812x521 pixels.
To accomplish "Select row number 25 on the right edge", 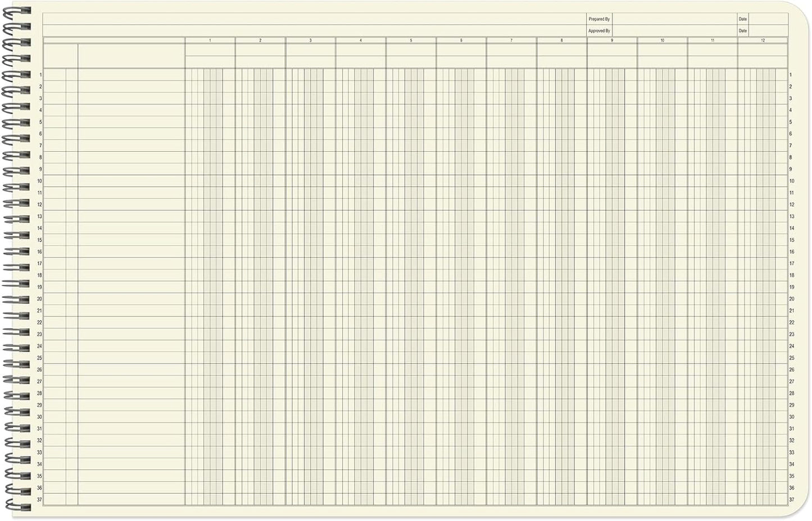I will tap(792, 357).
